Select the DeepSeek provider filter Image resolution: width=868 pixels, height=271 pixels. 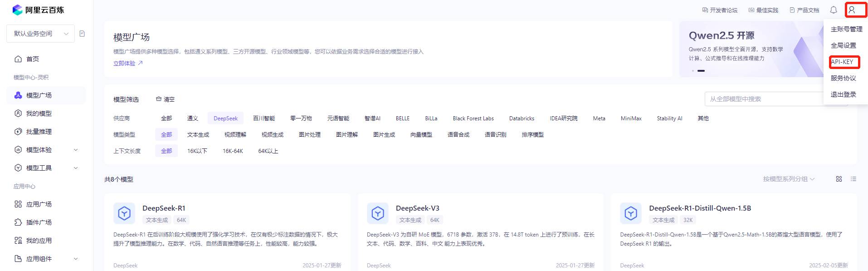point(225,118)
